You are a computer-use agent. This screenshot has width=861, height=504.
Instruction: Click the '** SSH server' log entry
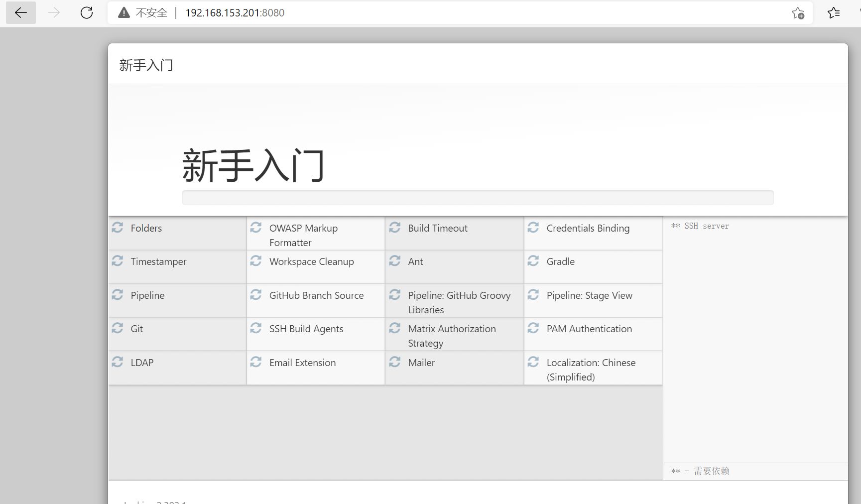pos(700,226)
